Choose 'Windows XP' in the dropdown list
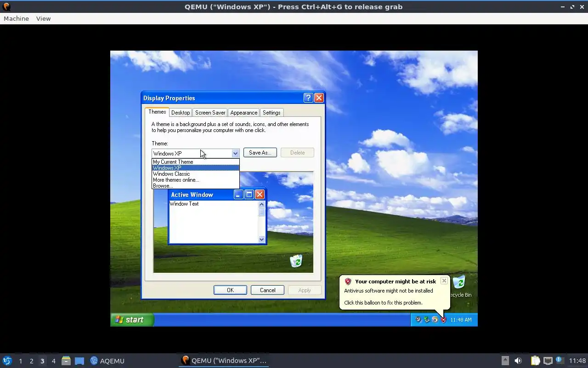Viewport: 588px width, 368px height. click(196, 168)
